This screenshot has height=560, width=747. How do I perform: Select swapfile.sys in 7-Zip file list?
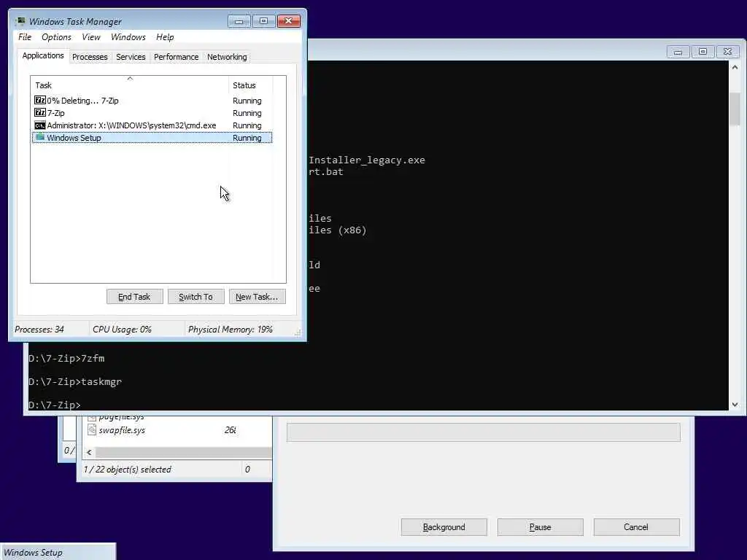click(122, 430)
